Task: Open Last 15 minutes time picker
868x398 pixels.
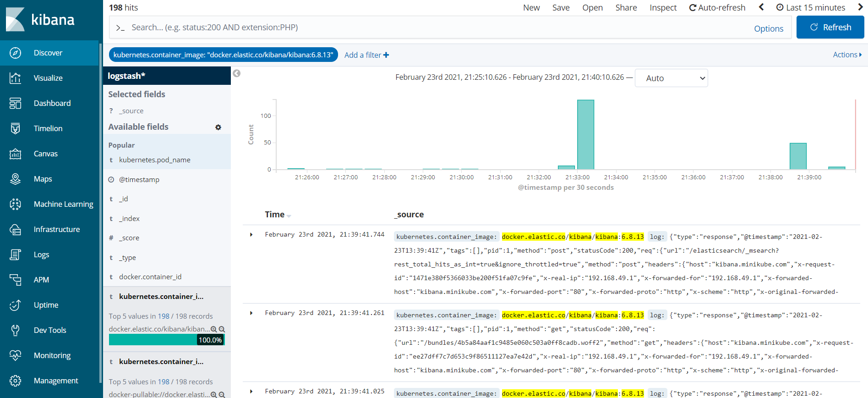Action: point(811,7)
